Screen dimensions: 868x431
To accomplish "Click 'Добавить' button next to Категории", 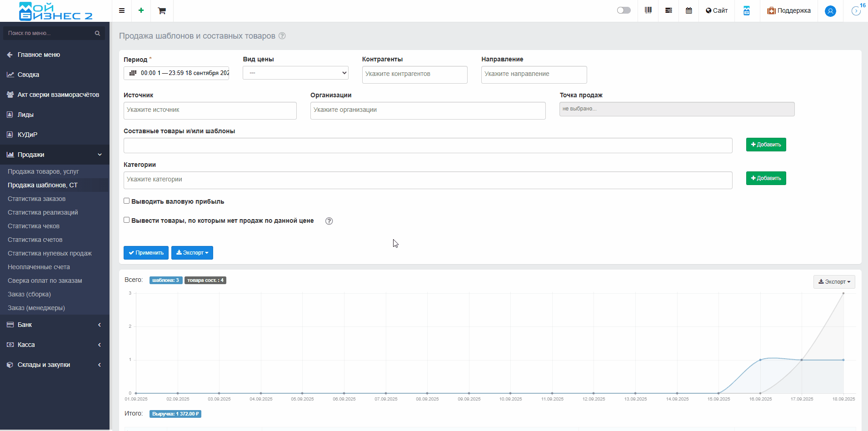I will click(x=766, y=178).
